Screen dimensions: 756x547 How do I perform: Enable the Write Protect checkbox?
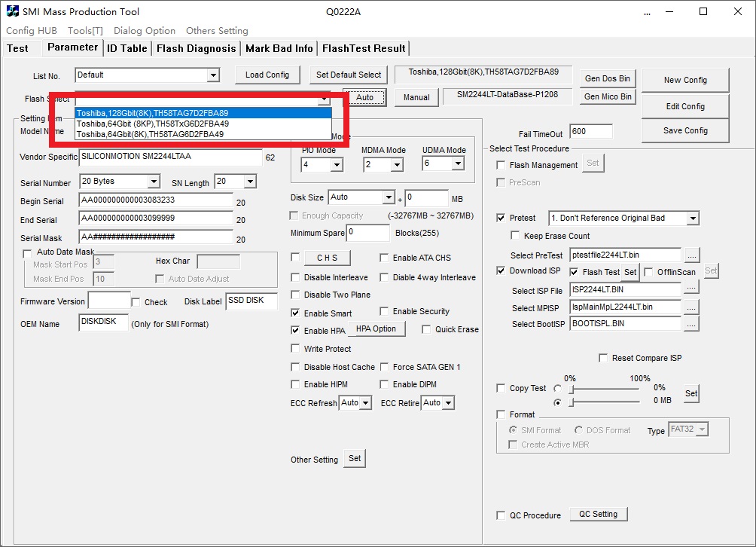[x=295, y=349]
